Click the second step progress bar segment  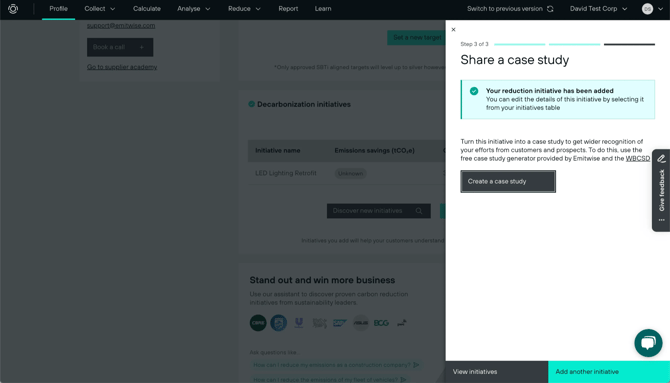pyautogui.click(x=574, y=44)
